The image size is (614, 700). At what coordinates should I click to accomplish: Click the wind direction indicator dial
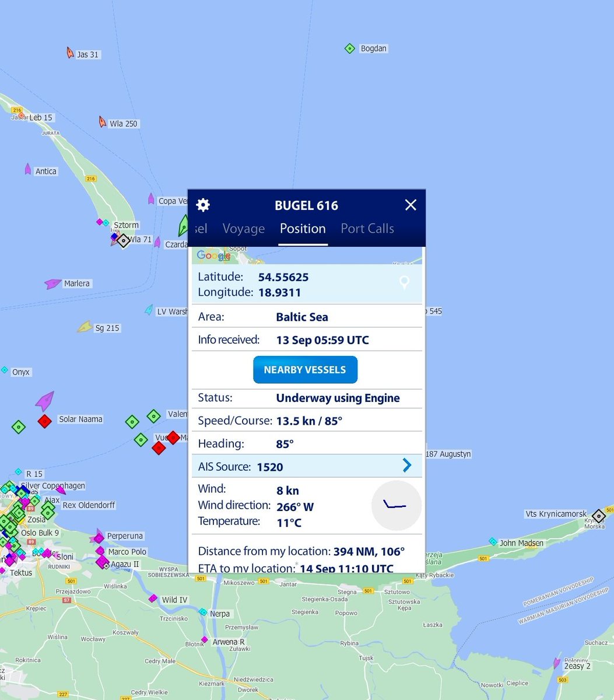pyautogui.click(x=397, y=505)
